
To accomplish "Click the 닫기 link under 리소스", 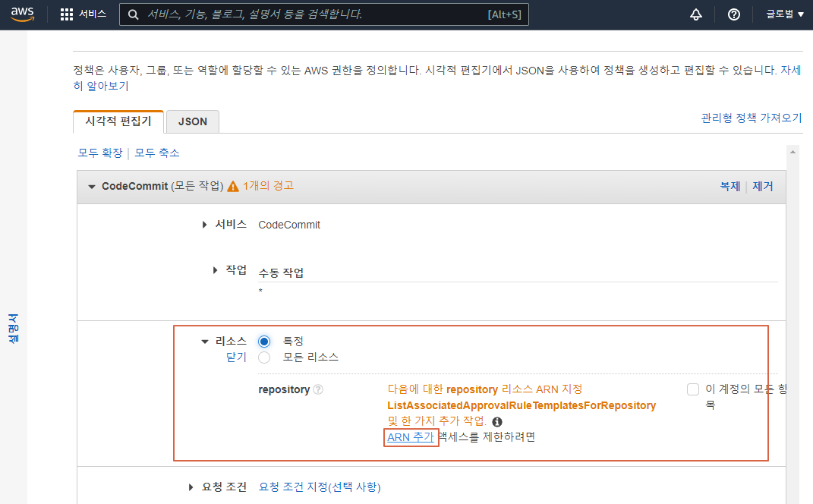I will coord(236,358).
